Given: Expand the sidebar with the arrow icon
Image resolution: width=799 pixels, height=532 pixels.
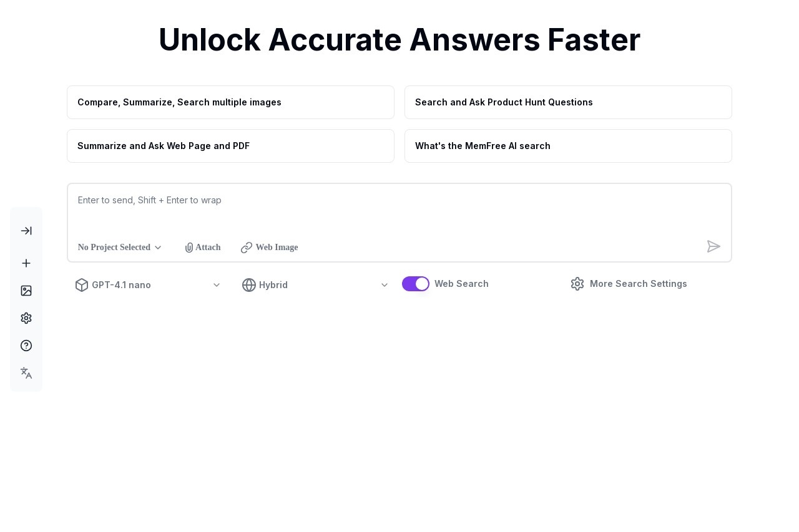Looking at the screenshot, I should (x=26, y=231).
